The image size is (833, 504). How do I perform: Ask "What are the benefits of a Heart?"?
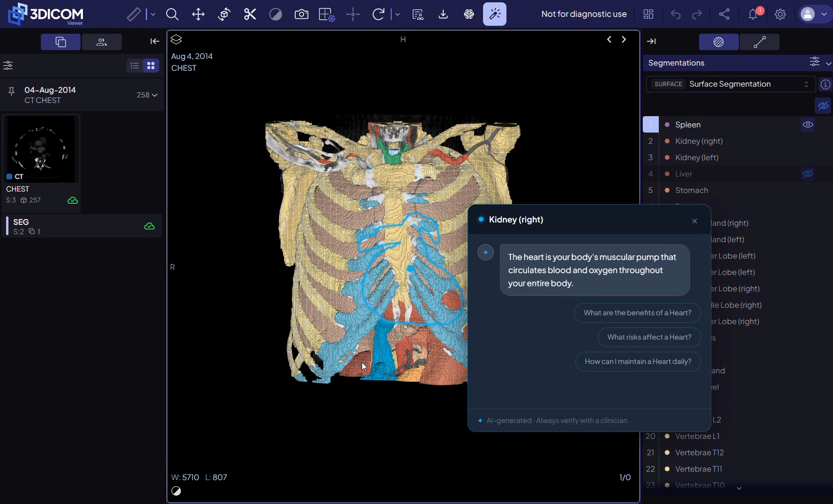tap(637, 313)
